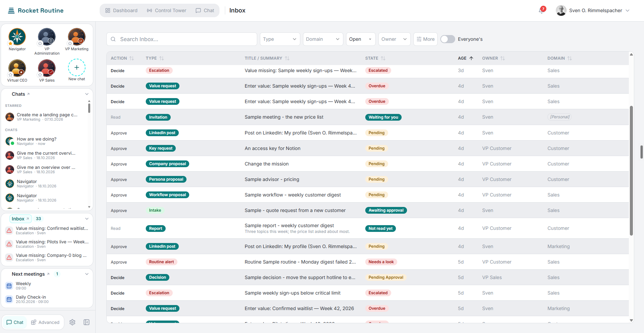Open the Domain filter dropdown
This screenshot has width=644, height=333.
[323, 39]
